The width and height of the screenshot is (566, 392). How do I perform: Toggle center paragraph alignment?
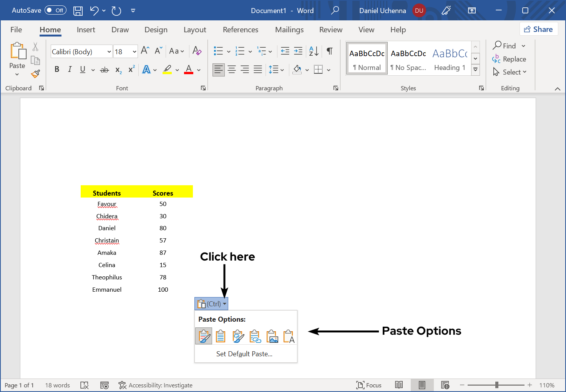pos(232,69)
